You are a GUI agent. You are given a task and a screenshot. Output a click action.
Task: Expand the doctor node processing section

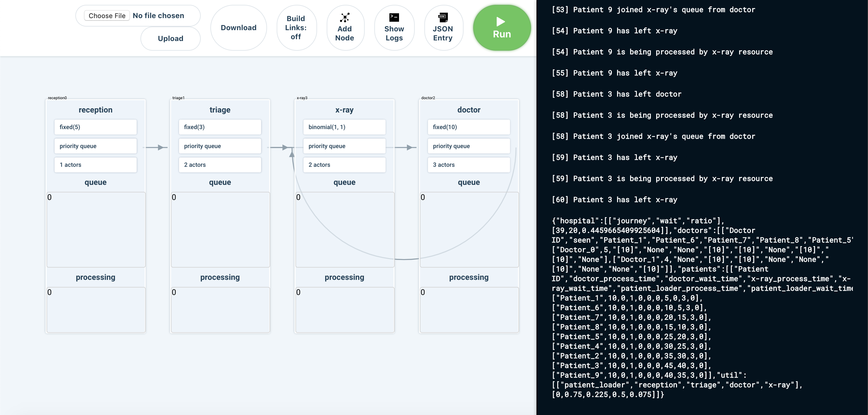(x=468, y=277)
